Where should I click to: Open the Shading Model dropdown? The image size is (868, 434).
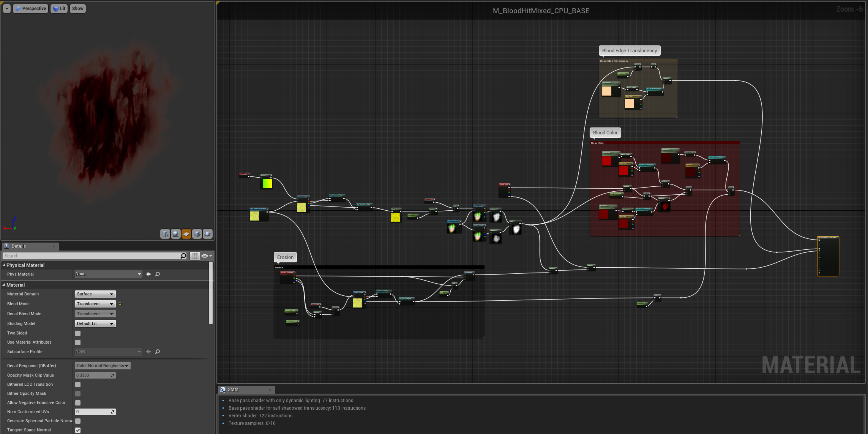coord(95,324)
